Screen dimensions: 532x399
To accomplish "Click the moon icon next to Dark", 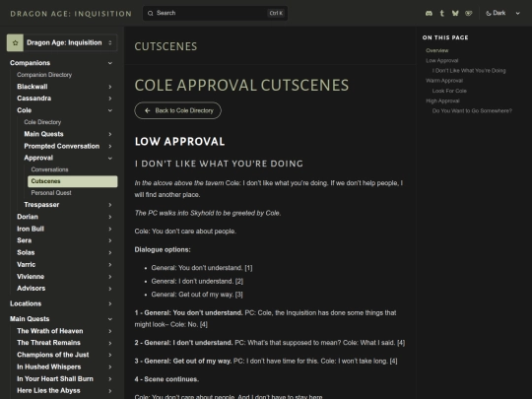I will (x=489, y=13).
